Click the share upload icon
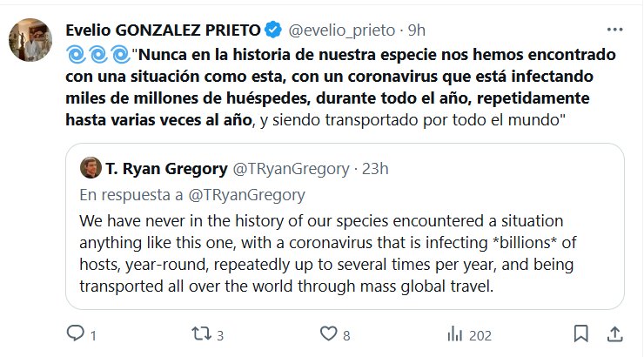 click(x=614, y=333)
